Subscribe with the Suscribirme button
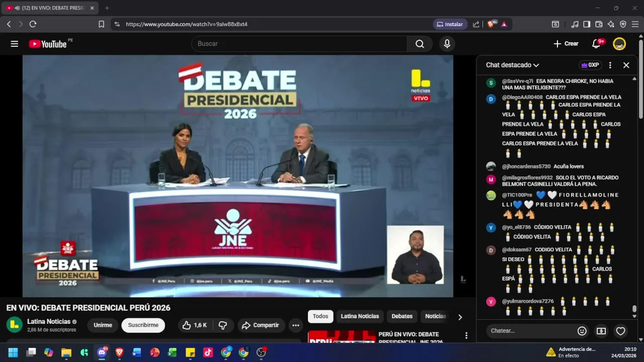This screenshot has height=362, width=644. 143,325
